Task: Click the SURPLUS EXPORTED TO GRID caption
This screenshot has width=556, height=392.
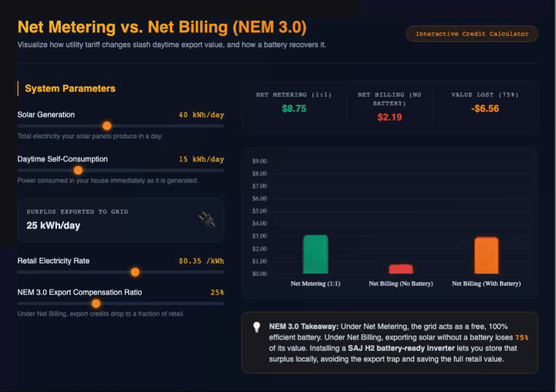Action: point(77,211)
